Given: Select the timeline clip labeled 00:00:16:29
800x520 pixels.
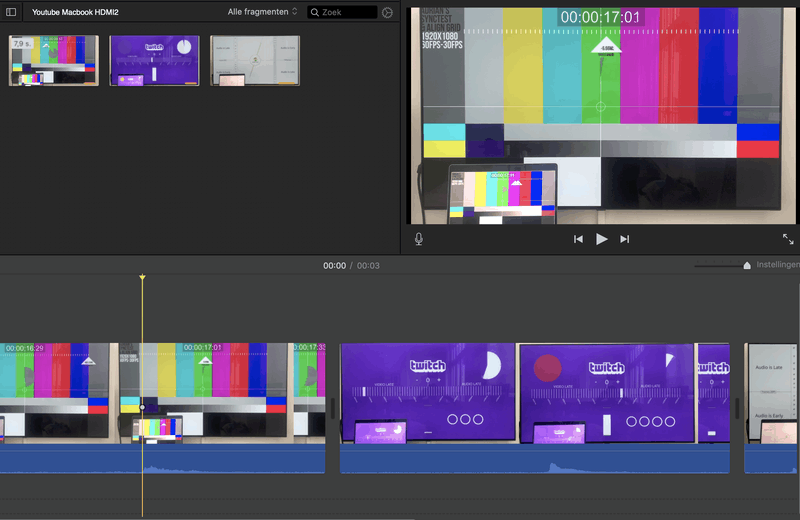Looking at the screenshot, I should [x=54, y=393].
